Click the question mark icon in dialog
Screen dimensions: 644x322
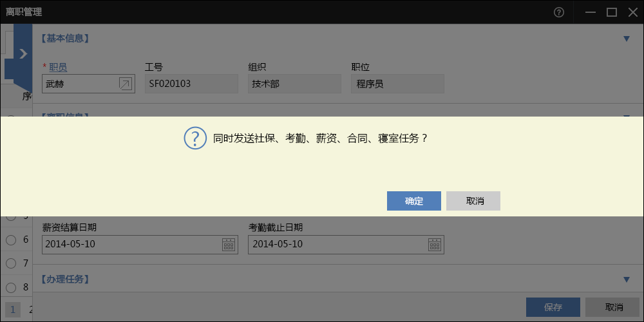pyautogui.click(x=195, y=138)
